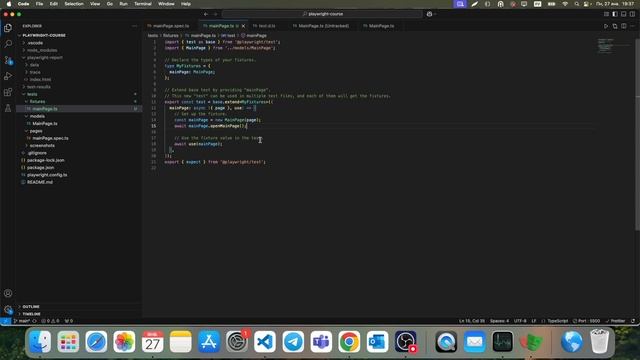Collapse the PLAYWRIGHT-COURSE root section

pos(43,36)
